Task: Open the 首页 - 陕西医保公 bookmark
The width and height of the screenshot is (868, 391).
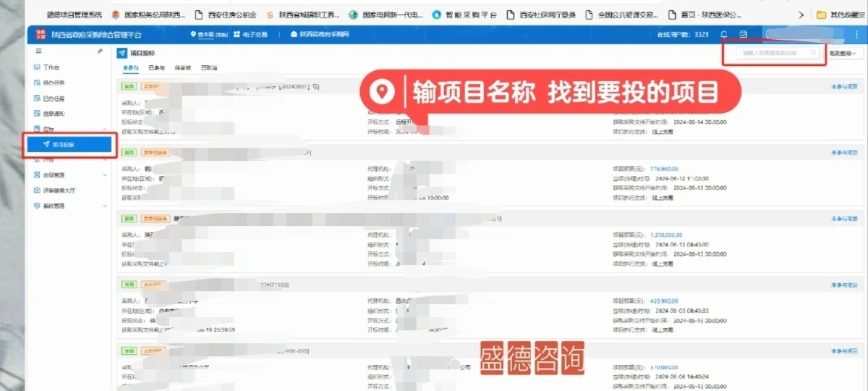Action: (704, 14)
